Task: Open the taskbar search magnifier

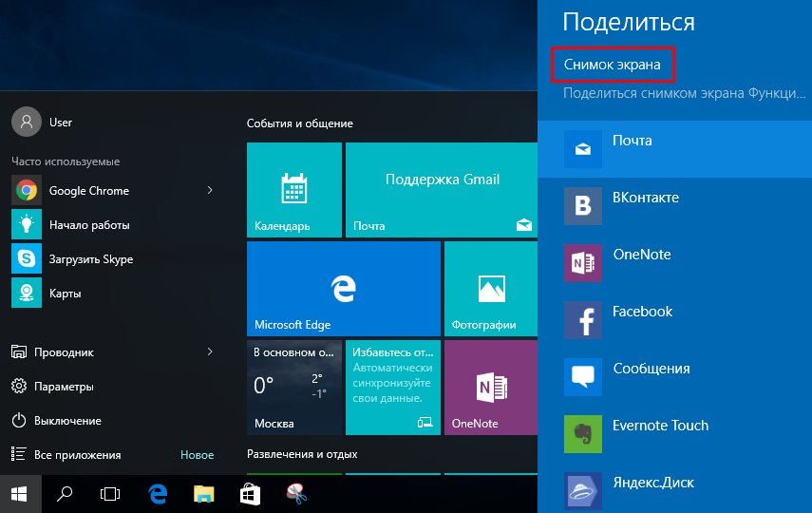Action: pyautogui.click(x=65, y=494)
